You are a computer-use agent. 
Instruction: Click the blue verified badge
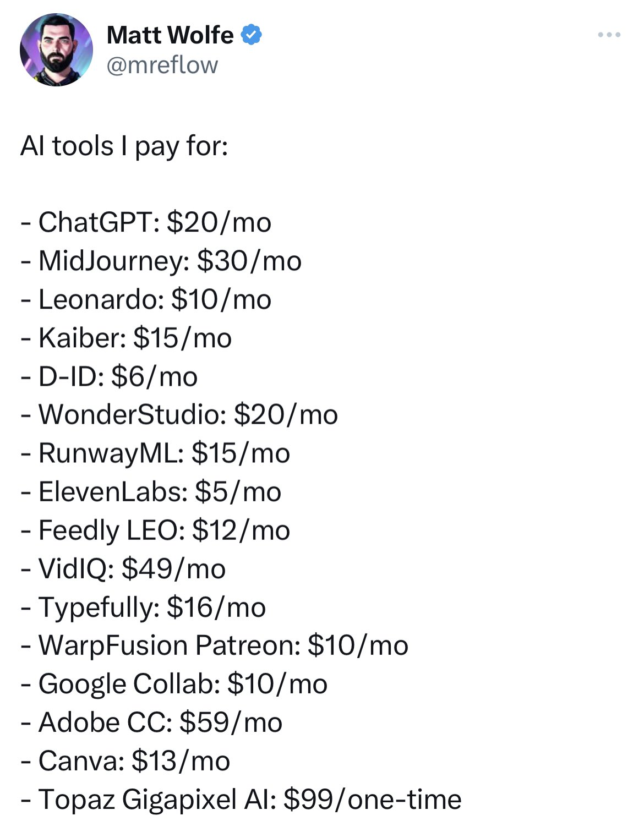(x=252, y=35)
